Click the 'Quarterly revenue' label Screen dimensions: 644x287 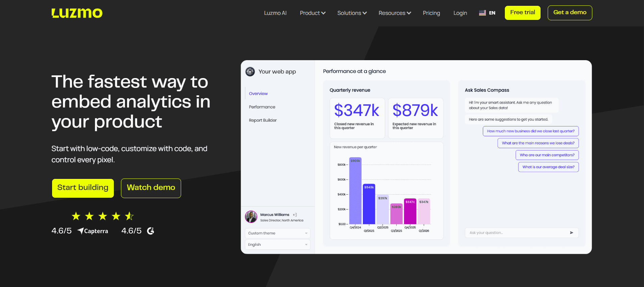[350, 90]
